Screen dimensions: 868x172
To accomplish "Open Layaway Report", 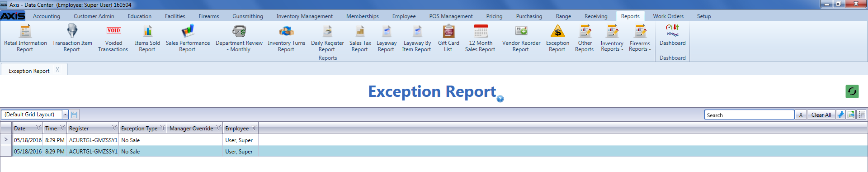I will point(386,38).
